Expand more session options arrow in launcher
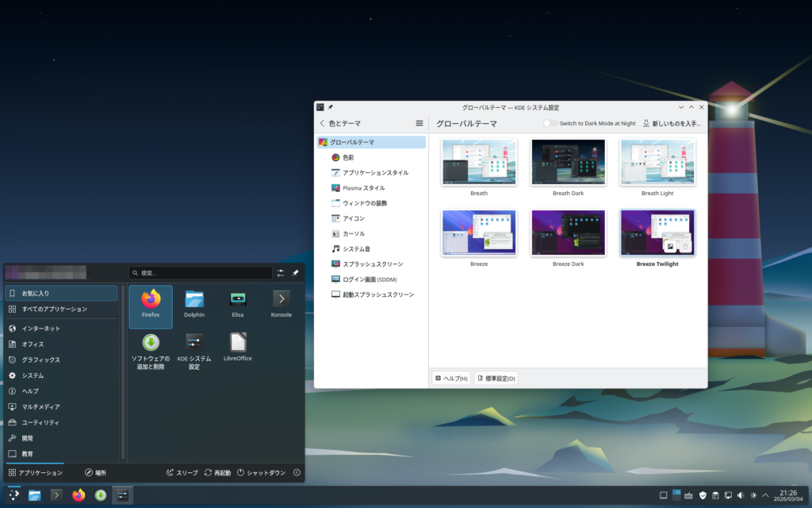The width and height of the screenshot is (812, 508). (297, 473)
